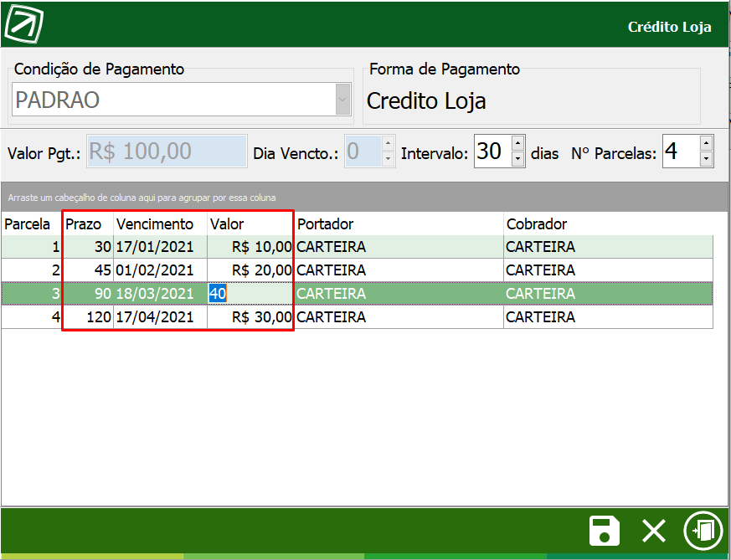Screen dimensions: 731x560
Task: Click the 17/01/2021 due date cell
Action: (161, 246)
